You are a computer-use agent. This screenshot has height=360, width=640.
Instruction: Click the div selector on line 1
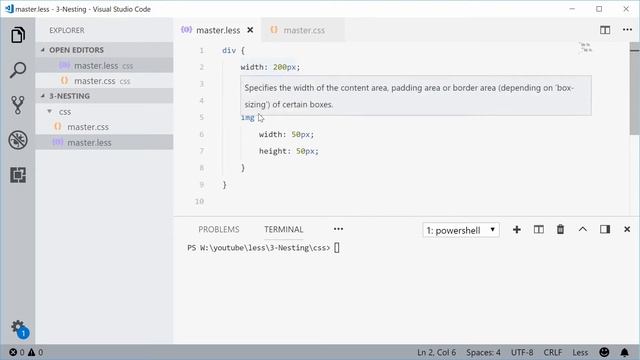[x=229, y=51]
